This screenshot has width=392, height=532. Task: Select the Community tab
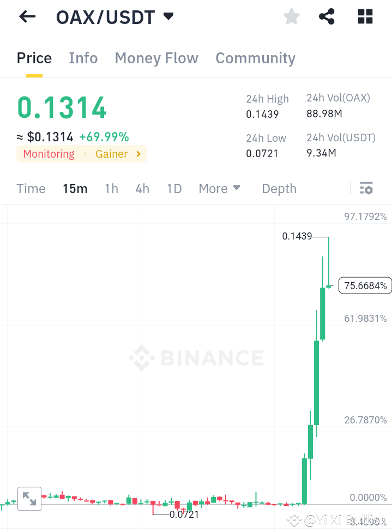click(255, 58)
